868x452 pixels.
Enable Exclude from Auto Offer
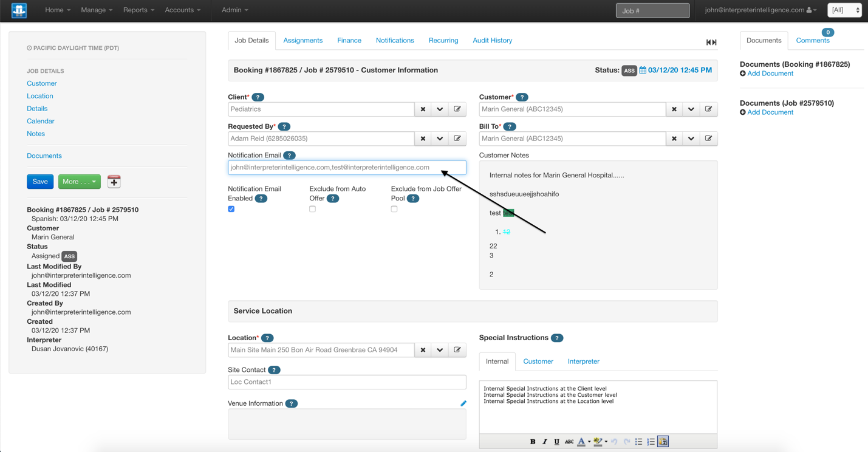(312, 208)
